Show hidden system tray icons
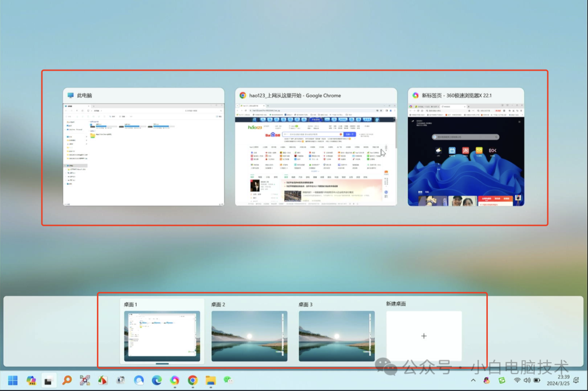The image size is (588, 391). pos(473,381)
